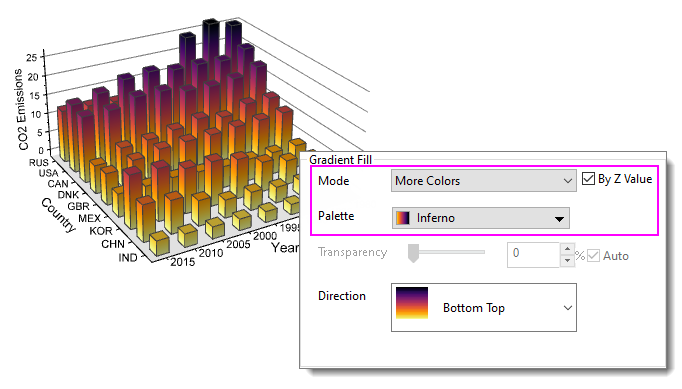Click the 2000 year tick label
This screenshot has width=682, height=389.
[x=265, y=236]
